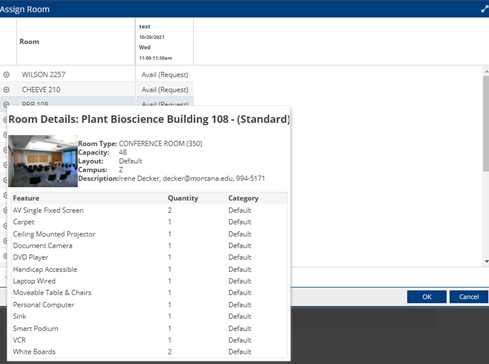Click the capacity value 48

click(x=123, y=152)
